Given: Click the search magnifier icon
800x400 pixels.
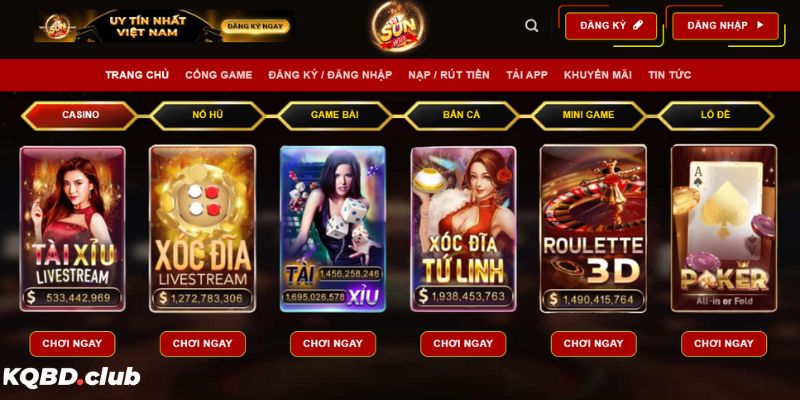Looking at the screenshot, I should tap(532, 26).
